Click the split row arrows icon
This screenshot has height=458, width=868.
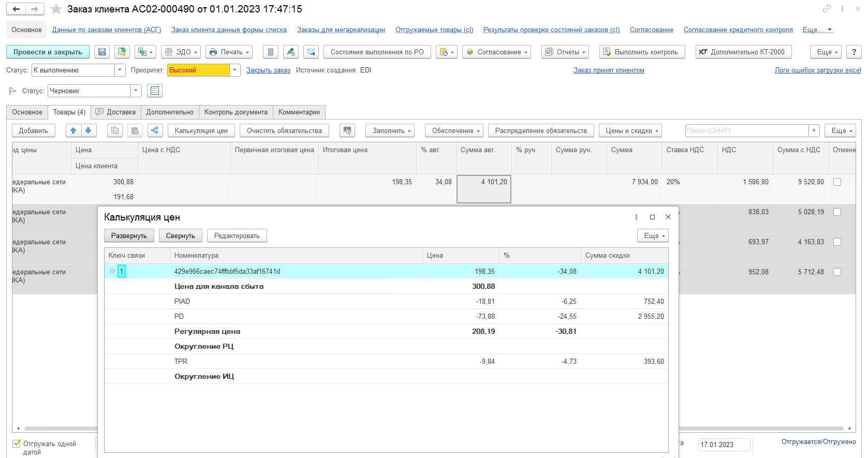point(155,130)
